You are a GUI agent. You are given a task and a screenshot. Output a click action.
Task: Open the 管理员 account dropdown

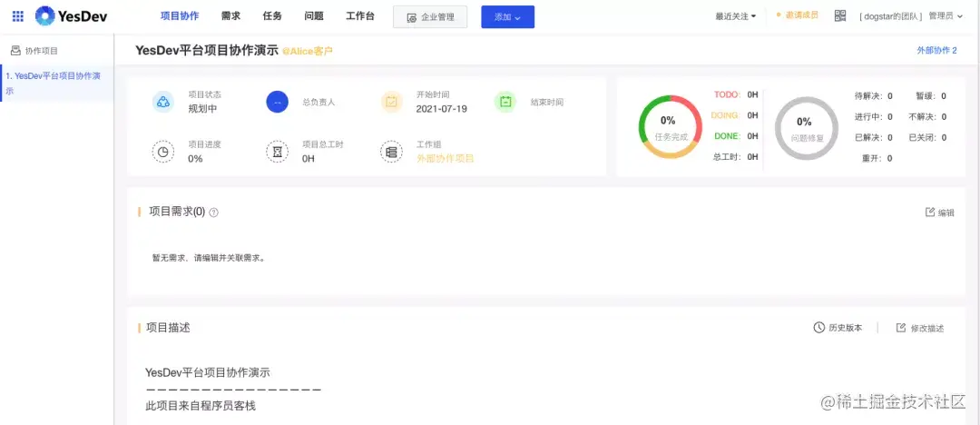(946, 16)
